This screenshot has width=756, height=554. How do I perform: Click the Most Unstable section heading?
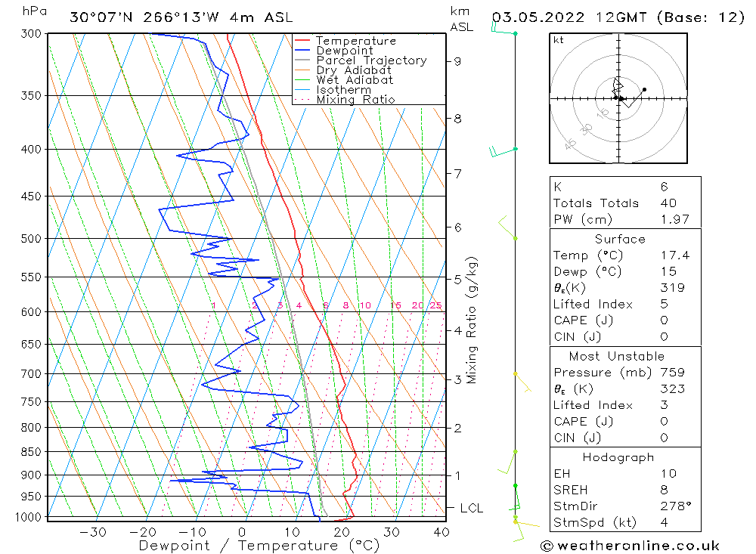click(617, 356)
